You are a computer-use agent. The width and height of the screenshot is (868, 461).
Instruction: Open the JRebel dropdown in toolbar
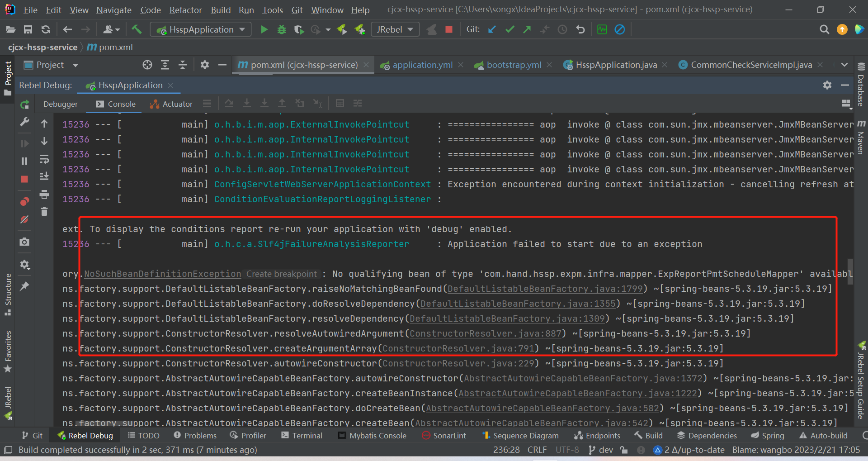(x=395, y=29)
